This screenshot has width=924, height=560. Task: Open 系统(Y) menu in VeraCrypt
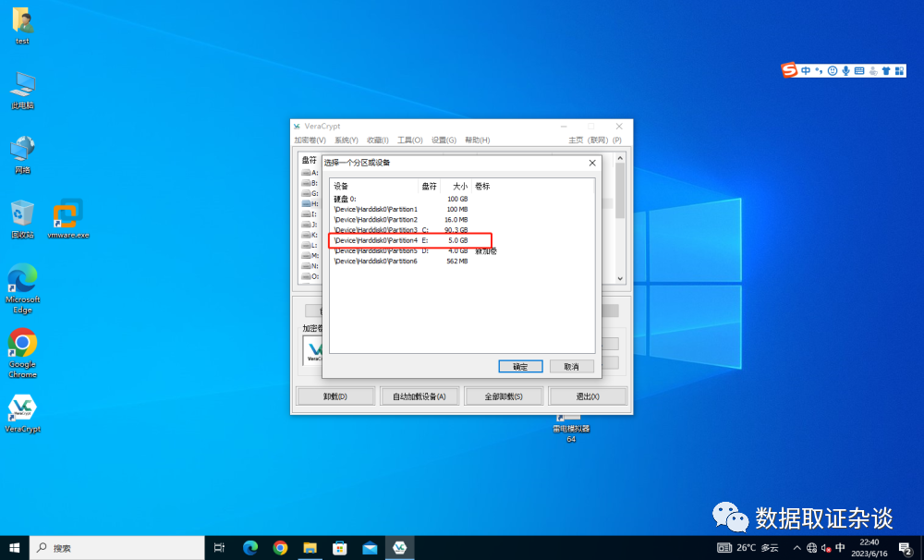[346, 140]
